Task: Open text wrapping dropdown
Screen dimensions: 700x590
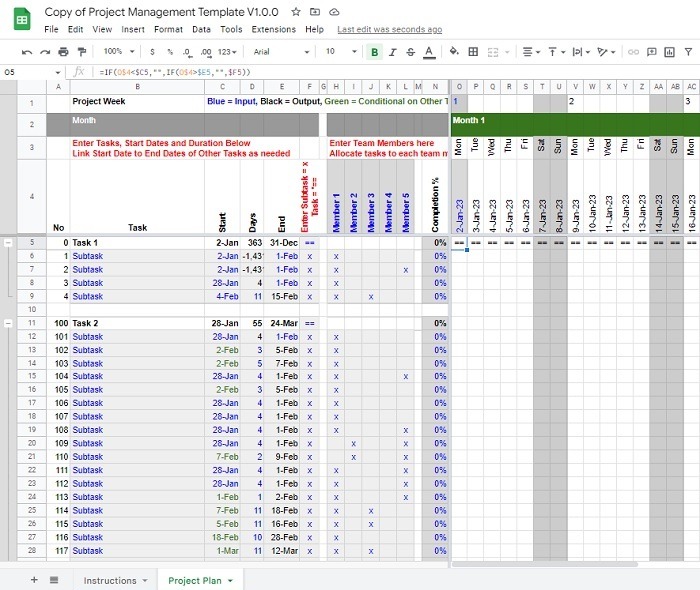Action: pos(581,52)
